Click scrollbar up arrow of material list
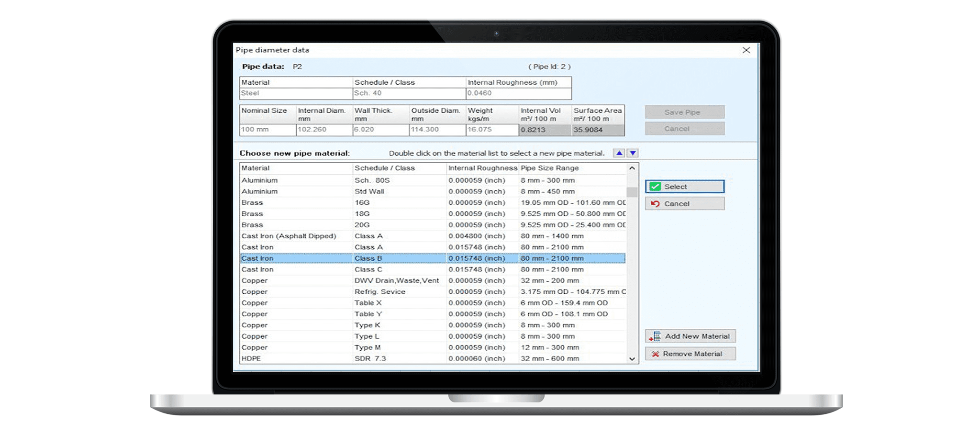The width and height of the screenshot is (980, 434). [632, 168]
